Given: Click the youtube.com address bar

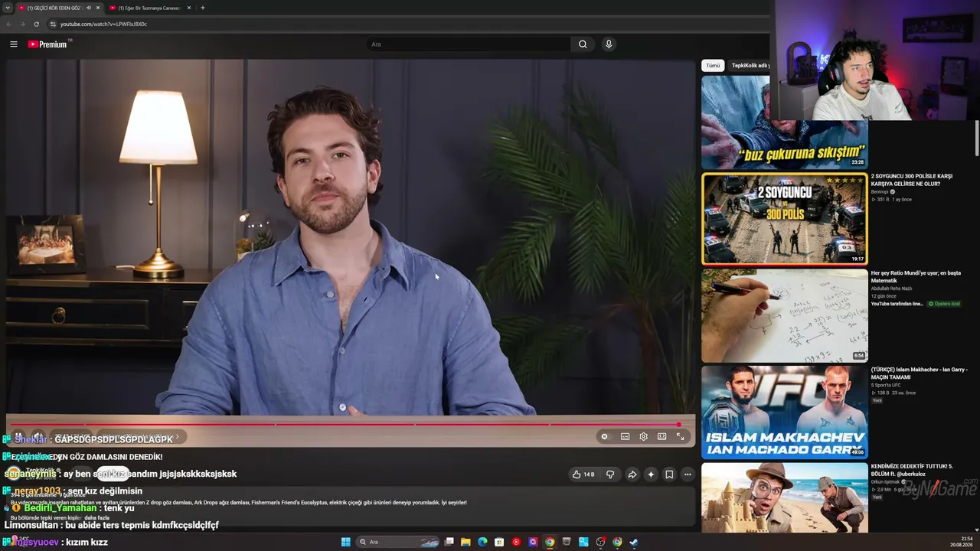Looking at the screenshot, I should tap(406, 24).
